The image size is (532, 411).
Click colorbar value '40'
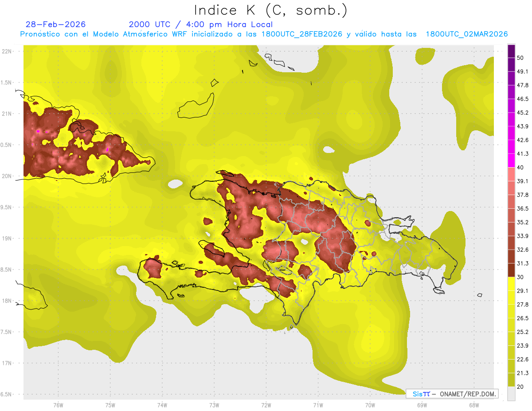click(521, 168)
